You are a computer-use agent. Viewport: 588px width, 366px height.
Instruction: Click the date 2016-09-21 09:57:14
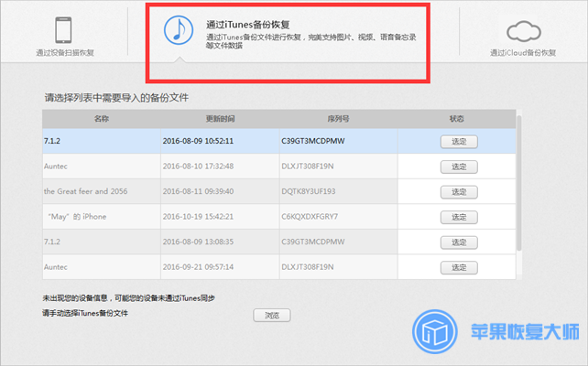[198, 267]
